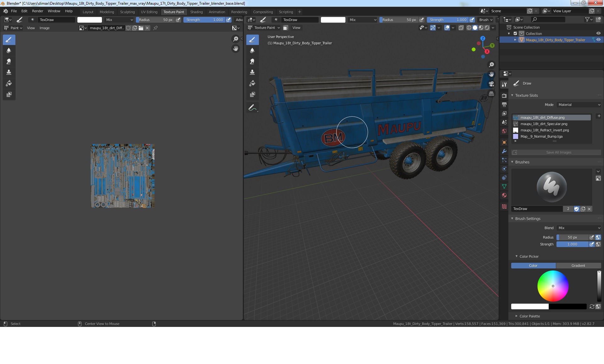The width and height of the screenshot is (604, 364).
Task: Toggle brush fake user shield icon
Action: [x=577, y=209]
